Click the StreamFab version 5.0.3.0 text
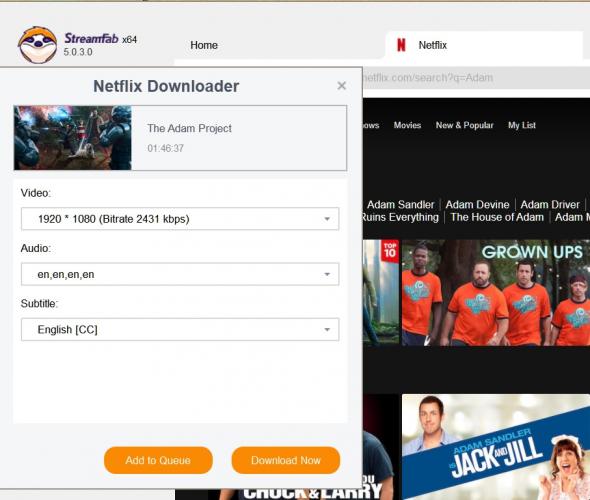Viewport: 590px width, 500px height. pyautogui.click(x=78, y=52)
